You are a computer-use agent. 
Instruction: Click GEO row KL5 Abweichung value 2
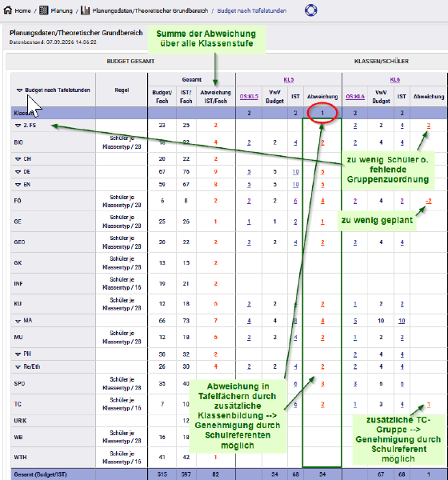(322, 242)
